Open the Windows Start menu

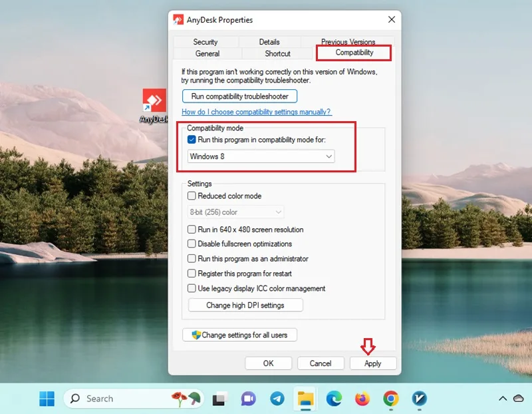47,399
